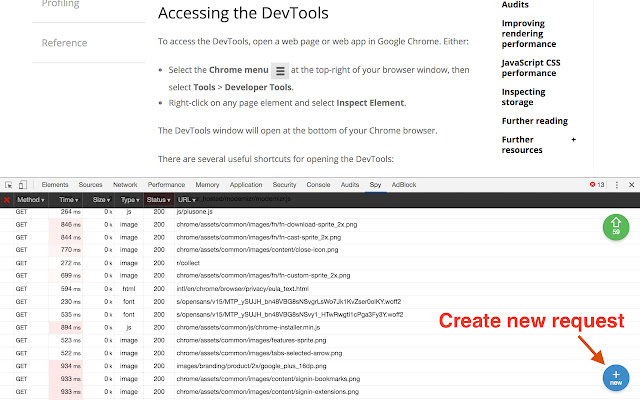This screenshot has width=640, height=400.
Task: Open the Method column filter dropdown
Action: [31, 200]
